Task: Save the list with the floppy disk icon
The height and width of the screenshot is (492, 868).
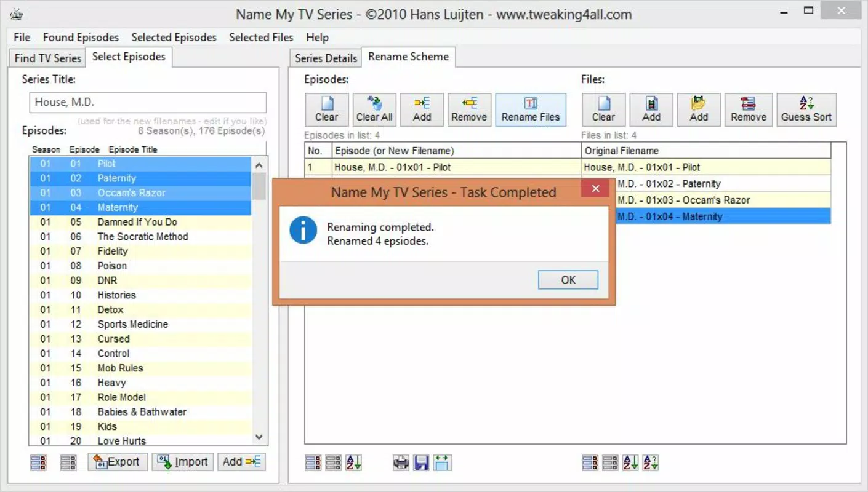Action: (x=421, y=462)
